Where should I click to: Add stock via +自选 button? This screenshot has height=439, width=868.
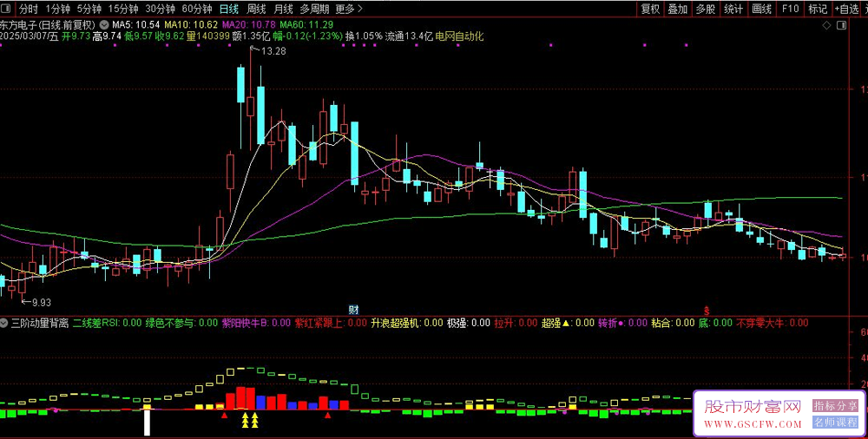[846, 9]
